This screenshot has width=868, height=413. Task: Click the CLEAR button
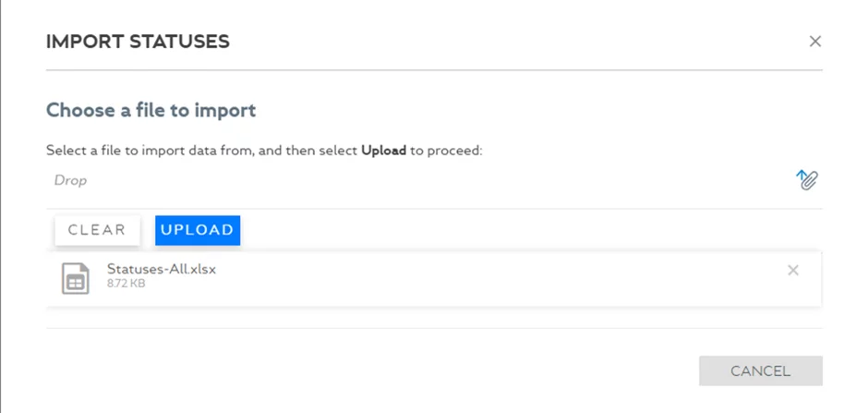(97, 230)
